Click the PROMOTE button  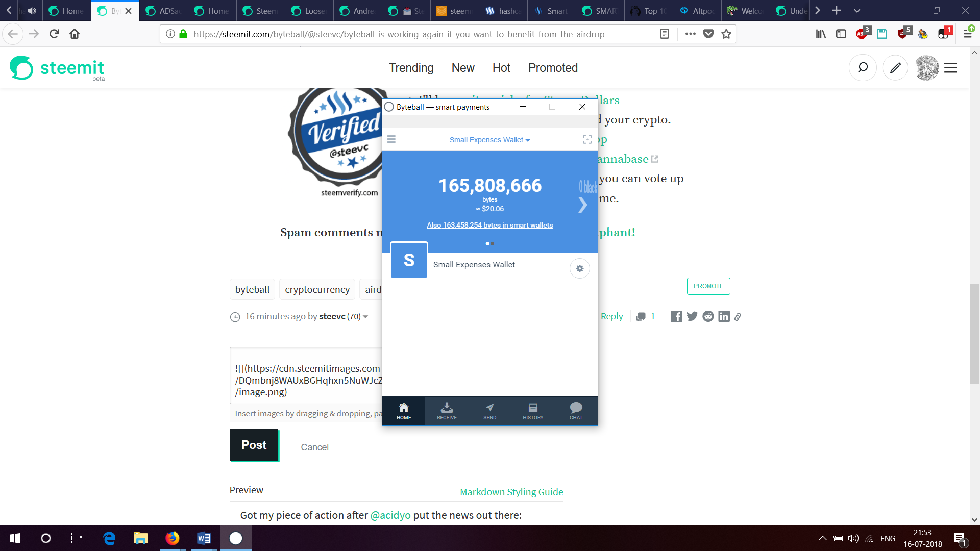pos(708,286)
